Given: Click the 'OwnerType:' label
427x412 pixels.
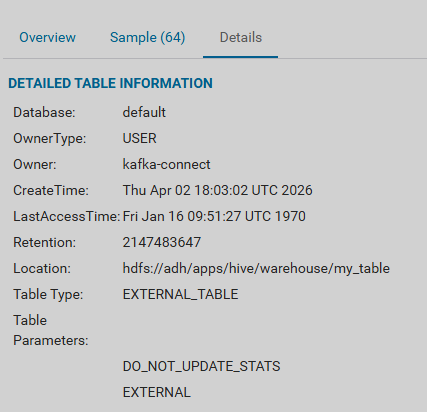Looking at the screenshot, I should point(49,138).
